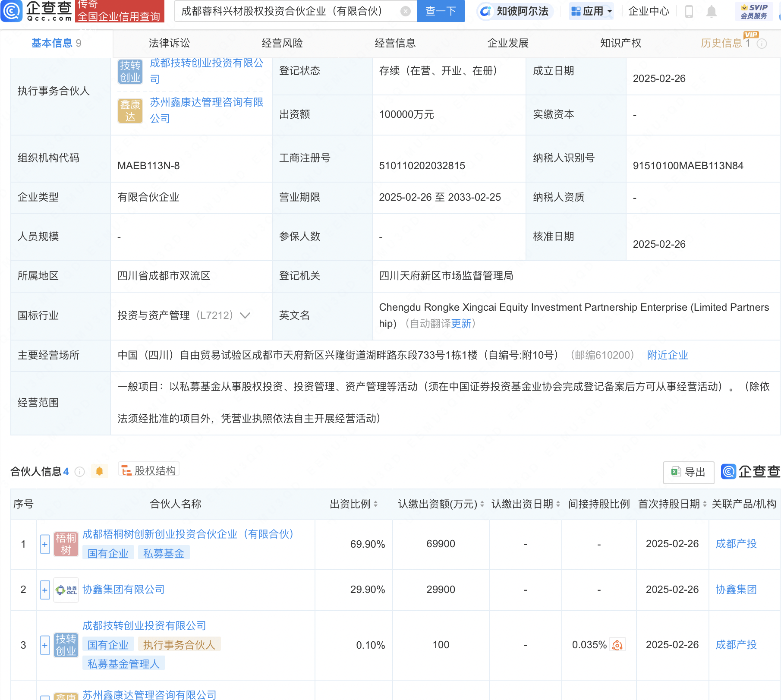Click the 技转创业 logo in partner row 3

point(66,645)
